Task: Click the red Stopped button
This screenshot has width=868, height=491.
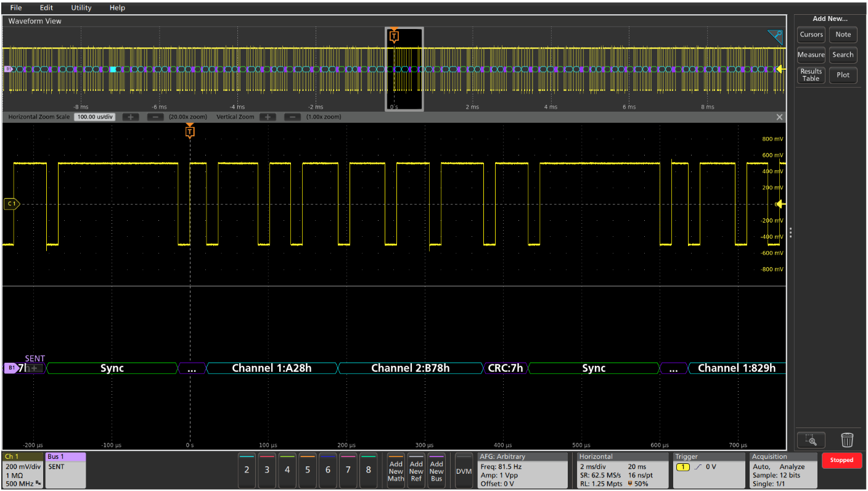Action: pos(841,460)
